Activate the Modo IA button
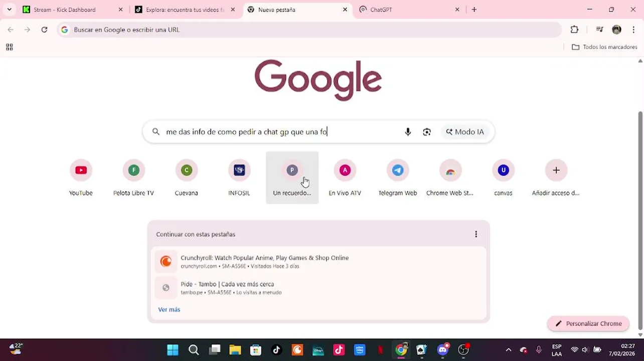This screenshot has height=361, width=644. pyautogui.click(x=465, y=132)
